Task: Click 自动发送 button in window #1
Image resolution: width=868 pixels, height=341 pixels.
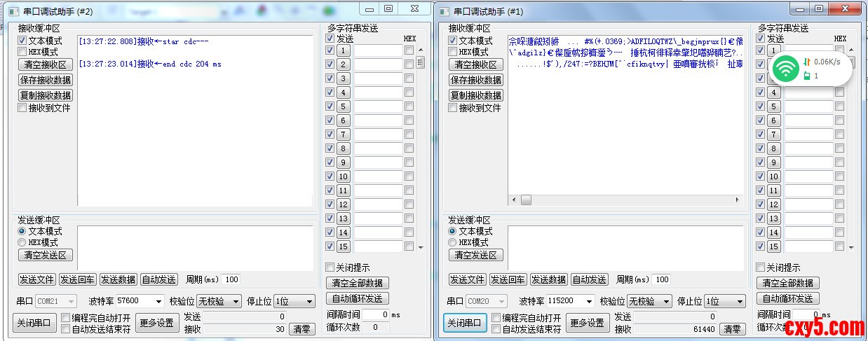Action: [x=589, y=279]
